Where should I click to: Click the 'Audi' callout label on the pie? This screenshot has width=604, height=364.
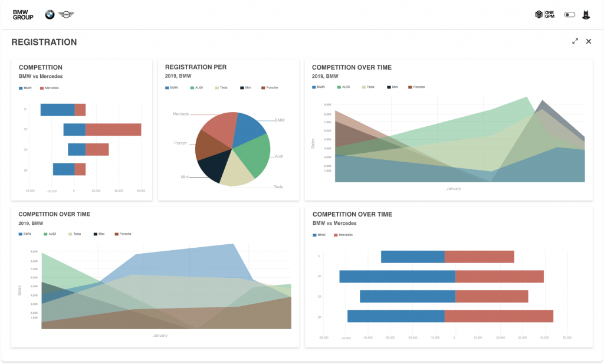point(279,156)
